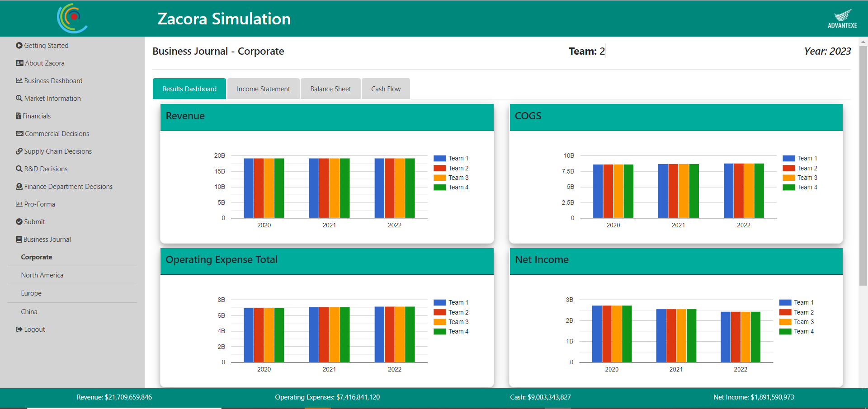Select the Financials document icon
This screenshot has height=409, width=868.
coord(19,116)
